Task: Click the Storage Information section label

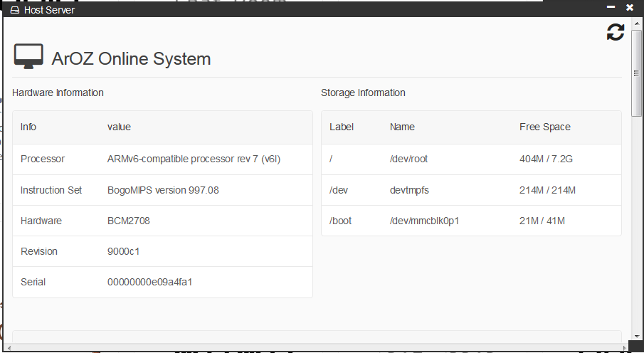Action: pyautogui.click(x=363, y=93)
